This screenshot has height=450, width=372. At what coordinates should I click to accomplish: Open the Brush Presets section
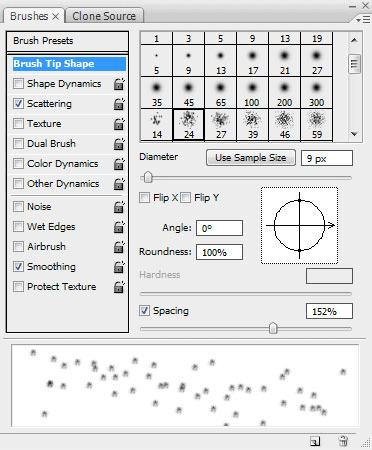point(67,41)
